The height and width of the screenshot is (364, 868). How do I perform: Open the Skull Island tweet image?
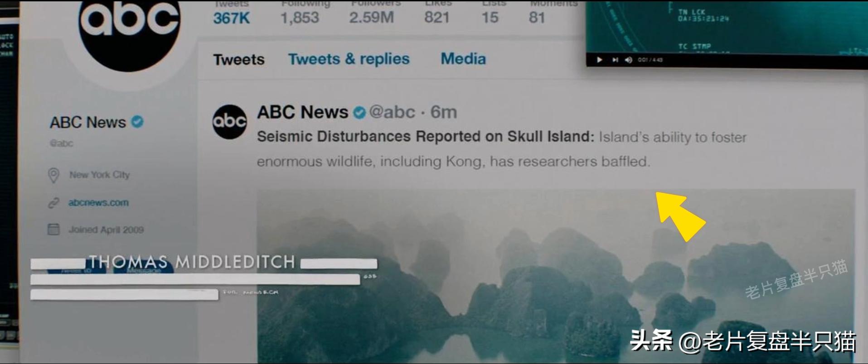pyautogui.click(x=556, y=276)
